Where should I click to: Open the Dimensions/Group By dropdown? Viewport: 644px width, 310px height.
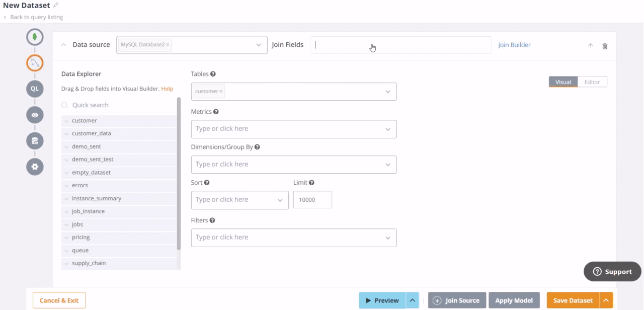click(294, 165)
